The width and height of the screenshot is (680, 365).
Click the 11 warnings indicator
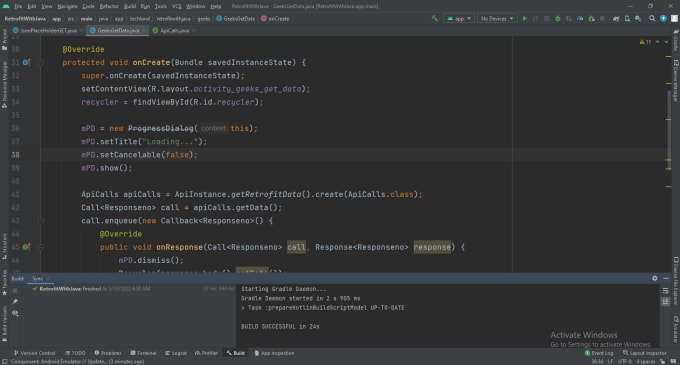pyautogui.click(x=645, y=42)
